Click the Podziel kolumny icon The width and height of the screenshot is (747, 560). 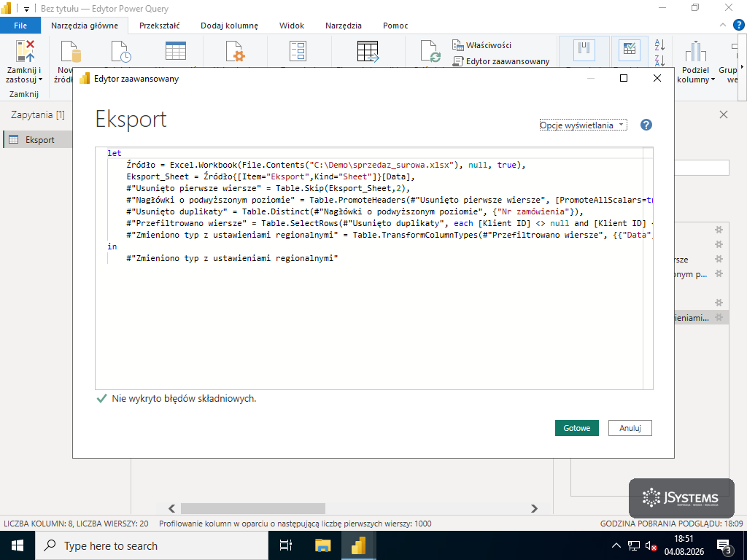[x=695, y=52]
